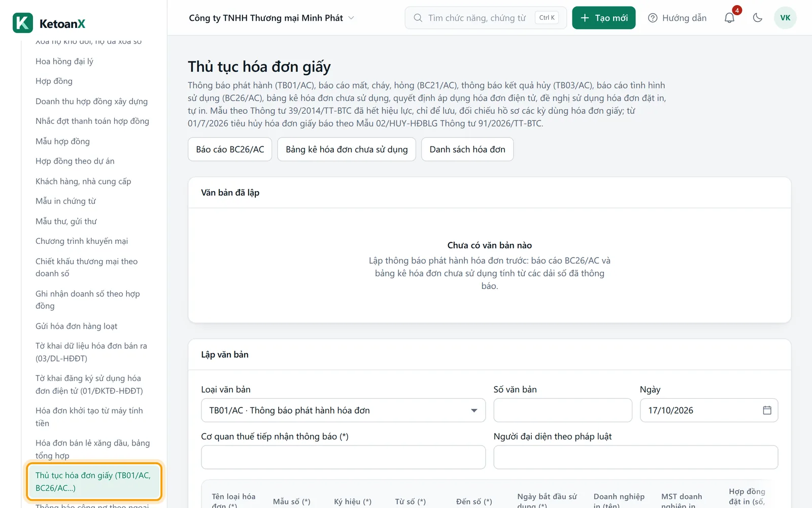Click the Mẫu số (*) column header
Viewport: 812px width, 508px height.
[292, 501]
